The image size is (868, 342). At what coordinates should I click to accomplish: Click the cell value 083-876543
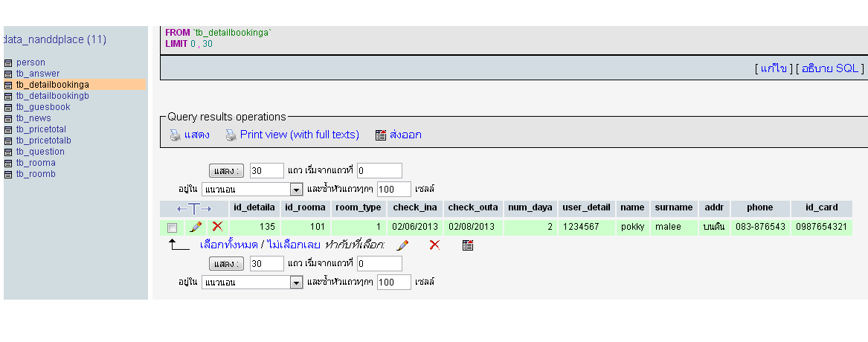point(760,226)
